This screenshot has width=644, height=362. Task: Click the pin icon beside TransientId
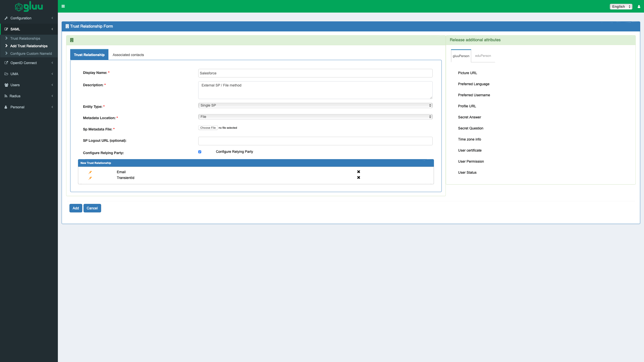90,178
